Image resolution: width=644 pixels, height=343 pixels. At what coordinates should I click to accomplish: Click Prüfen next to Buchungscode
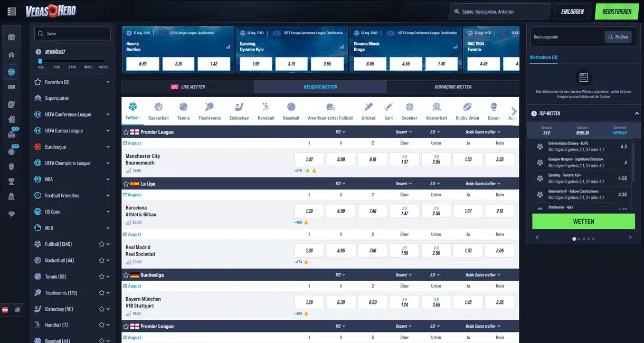click(x=618, y=37)
